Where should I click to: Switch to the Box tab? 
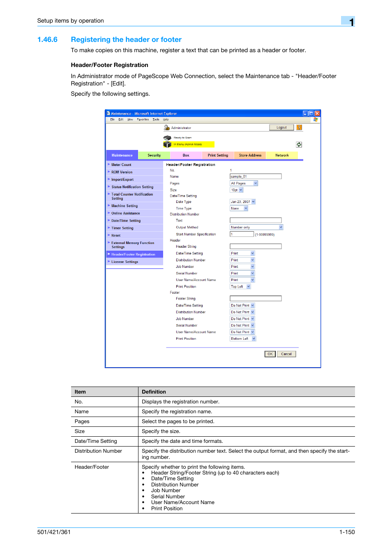pyautogui.click(x=186, y=155)
